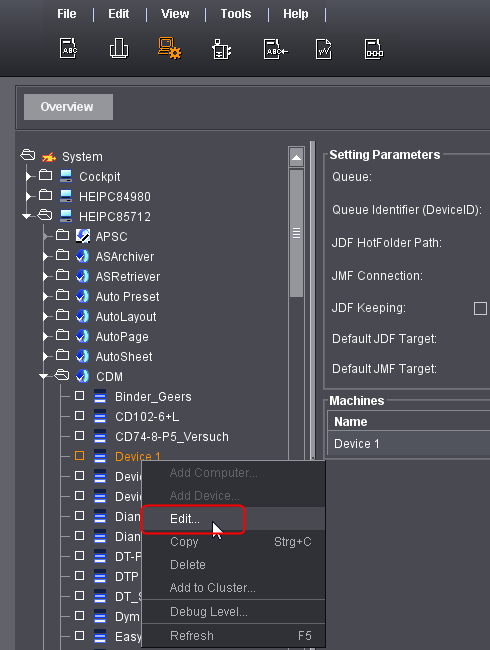Click the HEIPC84980 computer icon
Viewport: 490px width, 650px height.
66,196
